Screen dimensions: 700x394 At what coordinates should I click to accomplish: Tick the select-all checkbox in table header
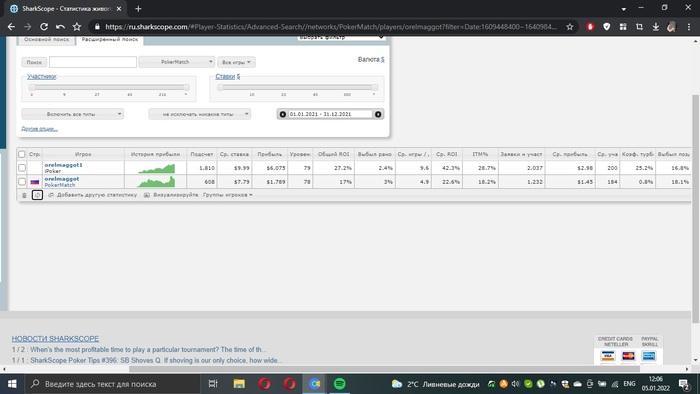coord(21,154)
